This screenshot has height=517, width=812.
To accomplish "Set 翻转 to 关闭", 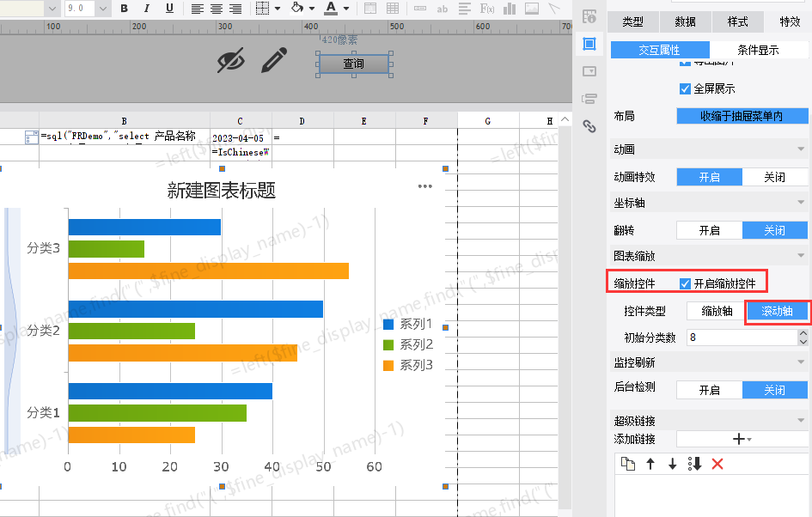I will [x=775, y=230].
